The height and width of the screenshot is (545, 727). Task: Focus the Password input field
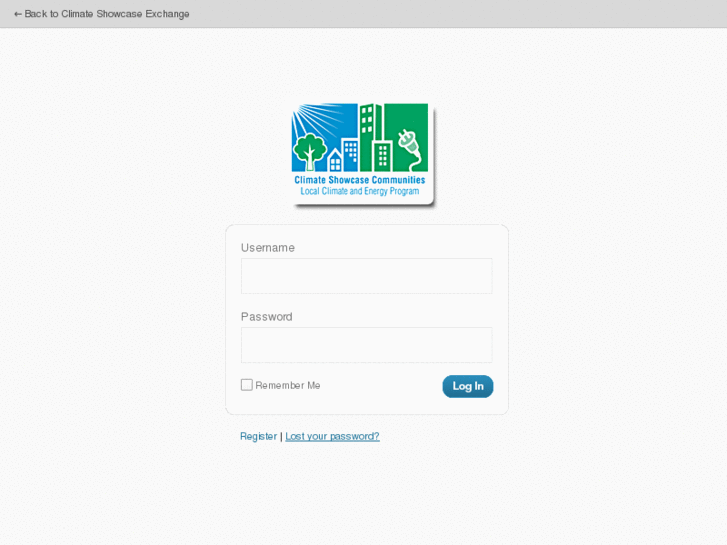point(366,345)
